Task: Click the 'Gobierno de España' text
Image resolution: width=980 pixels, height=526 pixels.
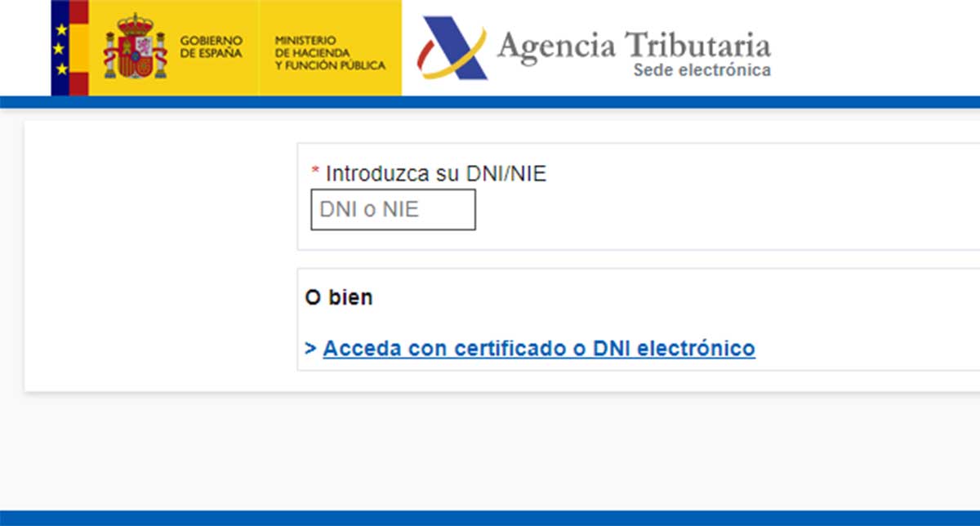Action: [x=211, y=47]
